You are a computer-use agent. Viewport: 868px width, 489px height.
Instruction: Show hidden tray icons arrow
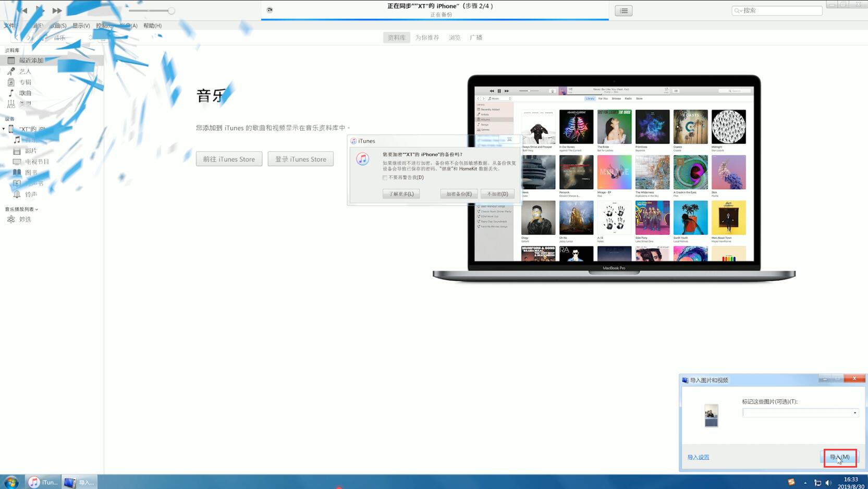coord(805,483)
